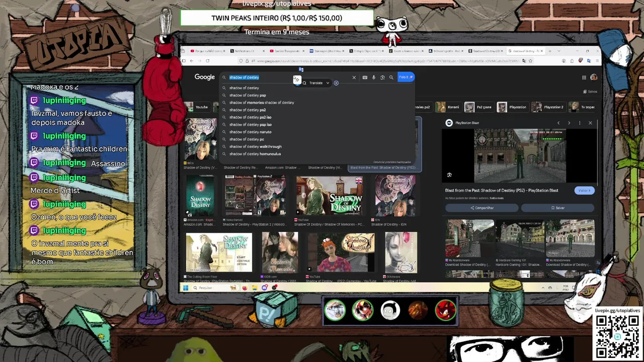
Task: Clear the Google search box with the X
Action: coord(354,77)
